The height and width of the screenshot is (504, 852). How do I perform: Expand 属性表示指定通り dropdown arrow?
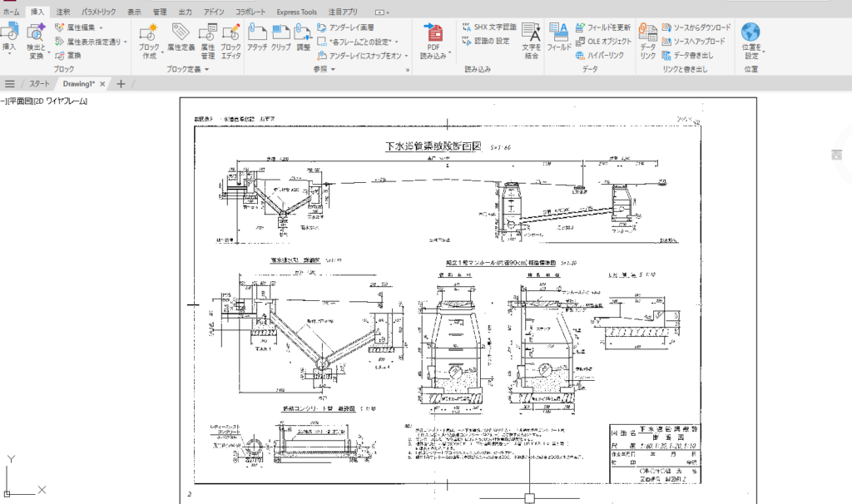126,42
